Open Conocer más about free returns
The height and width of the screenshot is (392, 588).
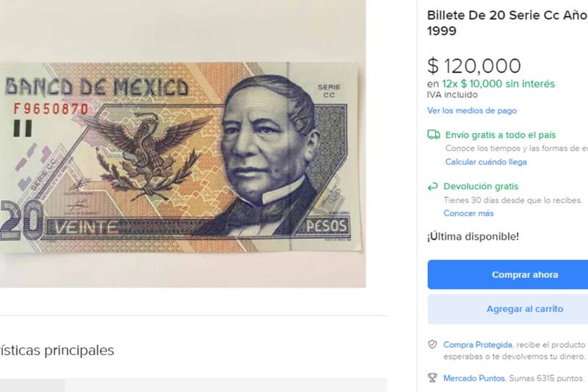pyautogui.click(x=468, y=213)
